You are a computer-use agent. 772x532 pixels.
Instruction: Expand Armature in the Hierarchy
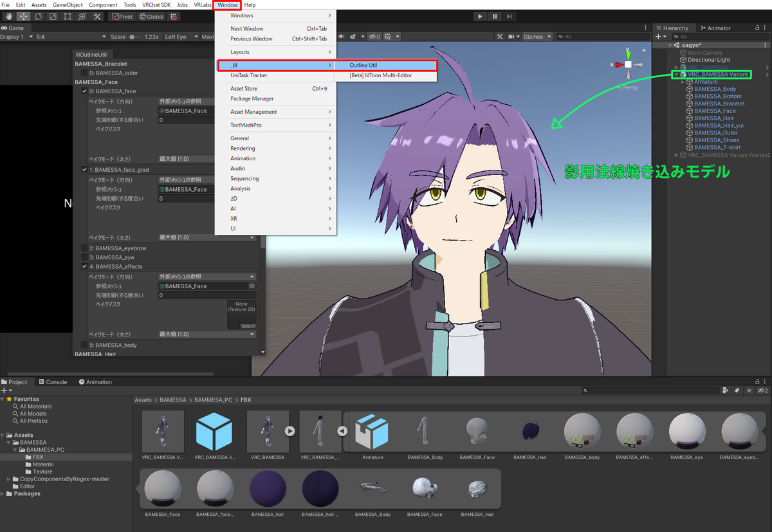click(x=683, y=82)
